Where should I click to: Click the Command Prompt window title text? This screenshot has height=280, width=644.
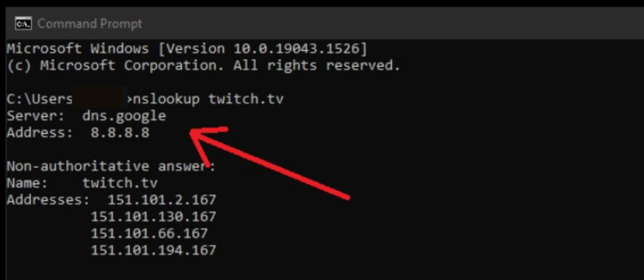click(90, 23)
